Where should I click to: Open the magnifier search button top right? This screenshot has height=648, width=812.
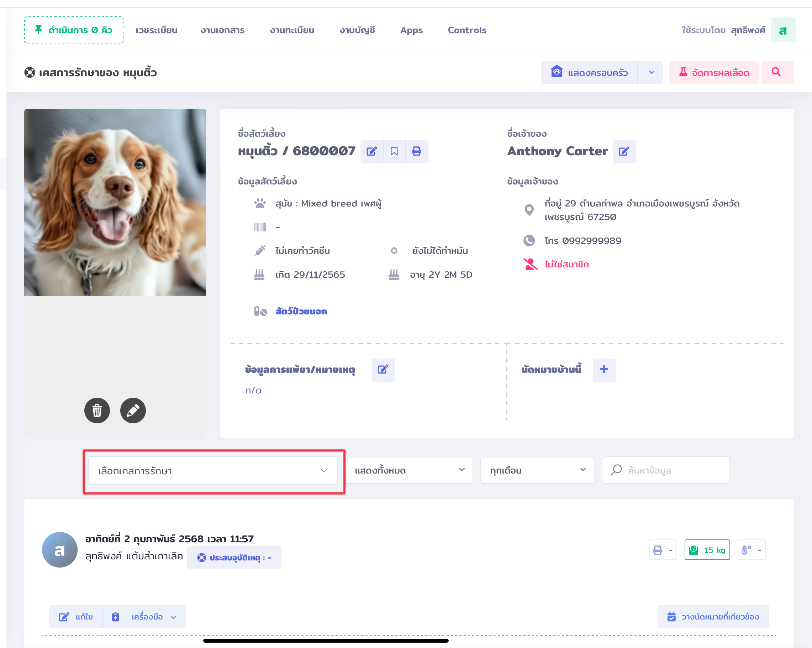click(x=777, y=72)
